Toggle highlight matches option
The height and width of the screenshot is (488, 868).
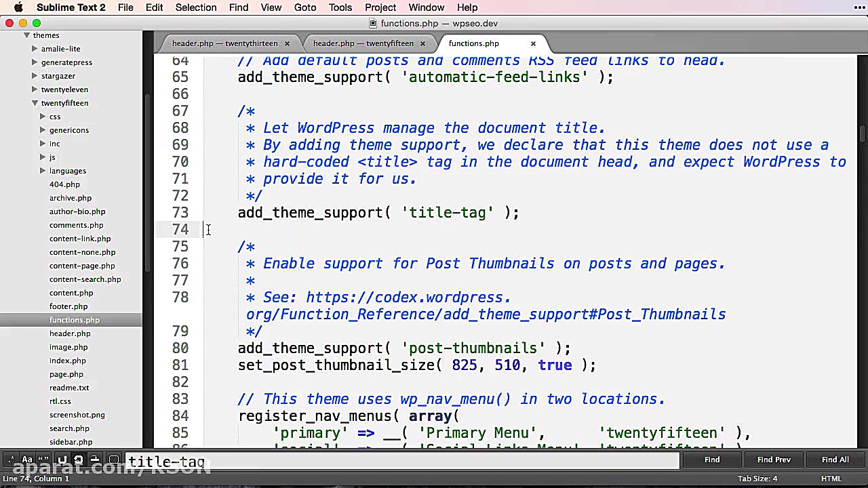click(113, 460)
